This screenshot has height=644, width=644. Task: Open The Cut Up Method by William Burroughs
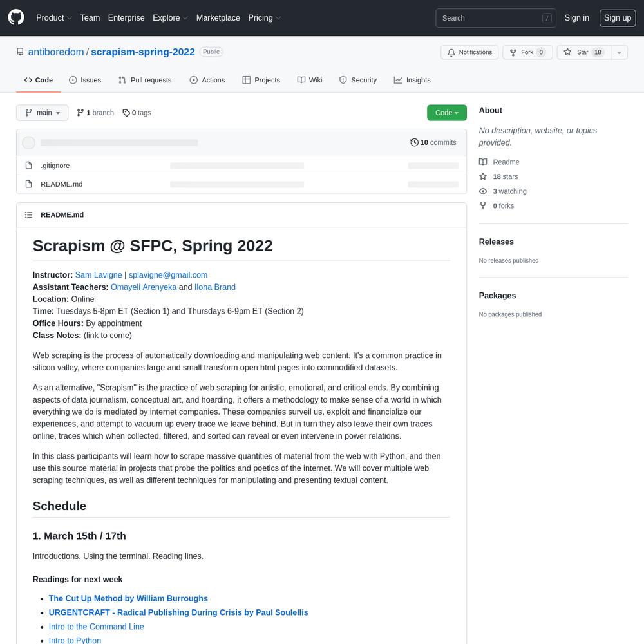128,598
